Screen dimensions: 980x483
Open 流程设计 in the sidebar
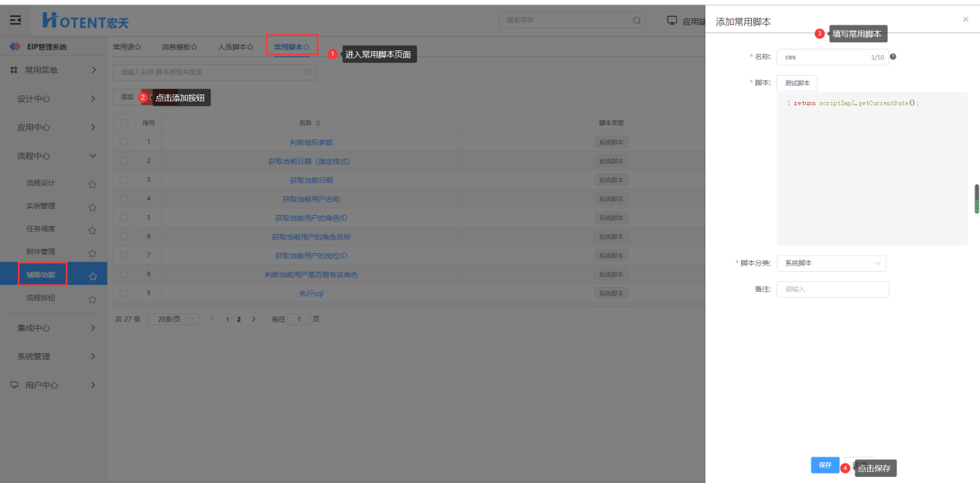pyautogui.click(x=40, y=183)
